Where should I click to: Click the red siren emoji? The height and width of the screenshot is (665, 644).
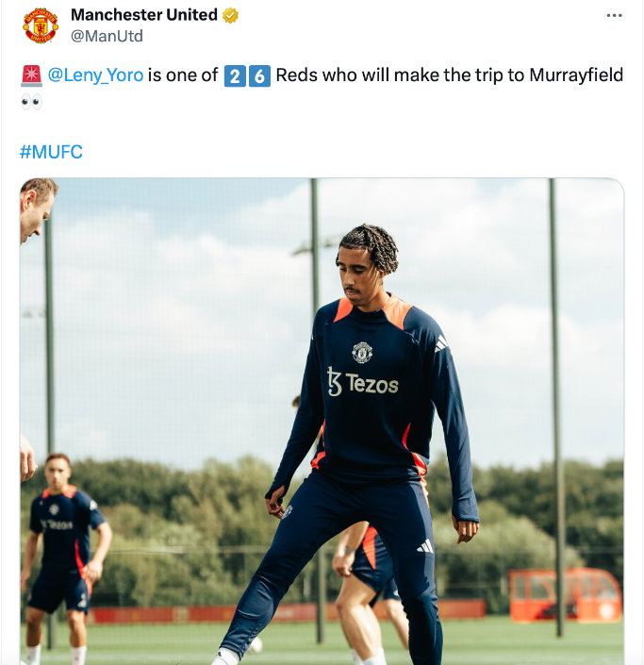coord(31,75)
